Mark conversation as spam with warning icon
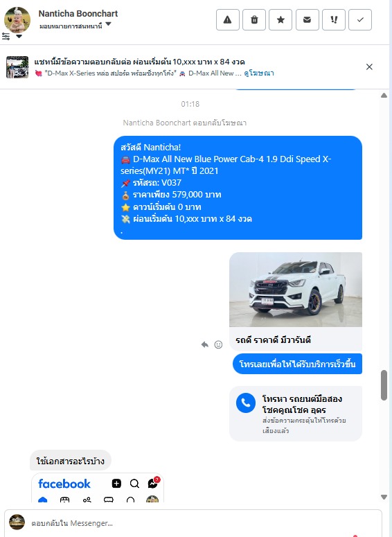This screenshot has width=392, height=537. point(228,20)
